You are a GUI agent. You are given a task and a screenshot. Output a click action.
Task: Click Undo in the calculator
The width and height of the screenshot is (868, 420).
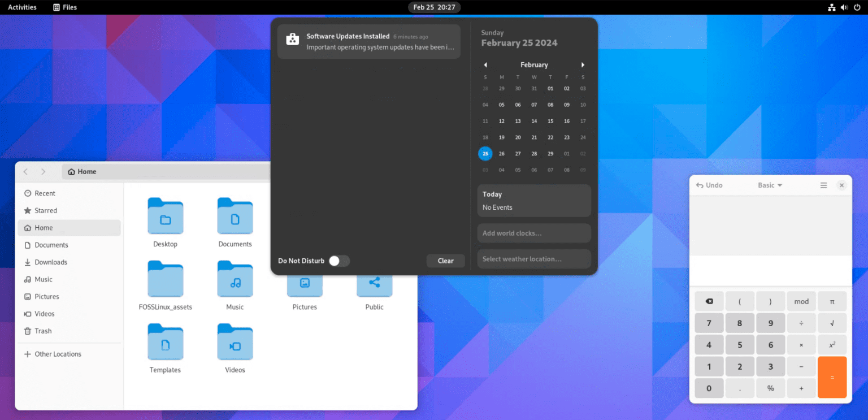coord(710,185)
